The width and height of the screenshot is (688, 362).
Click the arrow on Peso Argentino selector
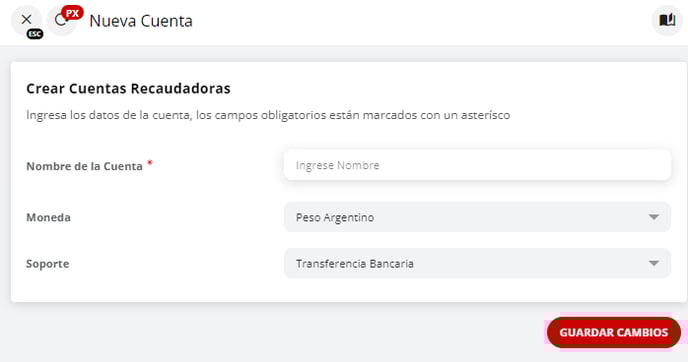point(654,217)
